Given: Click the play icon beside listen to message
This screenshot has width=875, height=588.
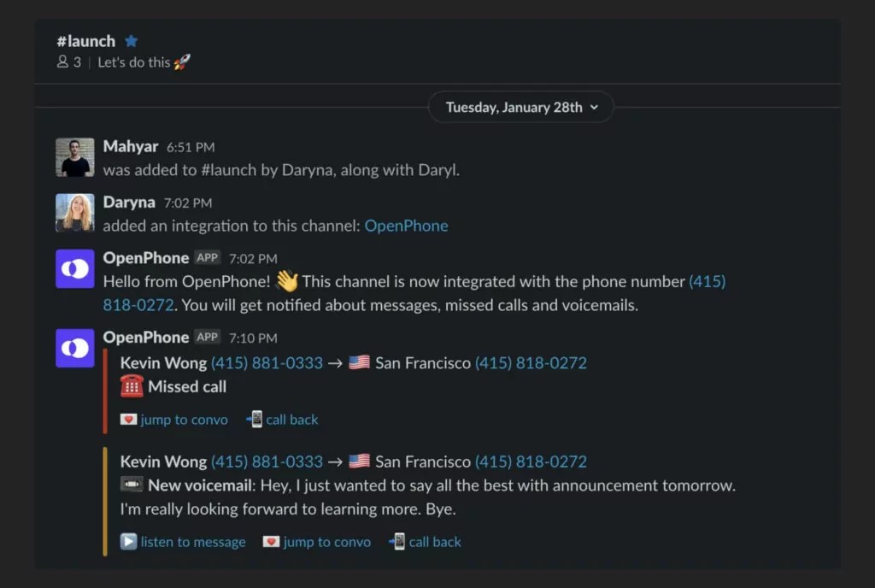Looking at the screenshot, I should 128,541.
